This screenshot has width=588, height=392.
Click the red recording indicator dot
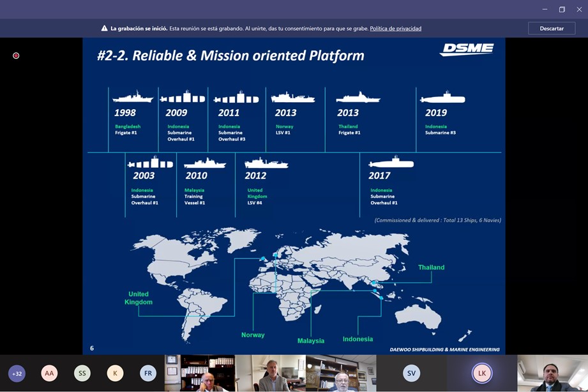16,56
